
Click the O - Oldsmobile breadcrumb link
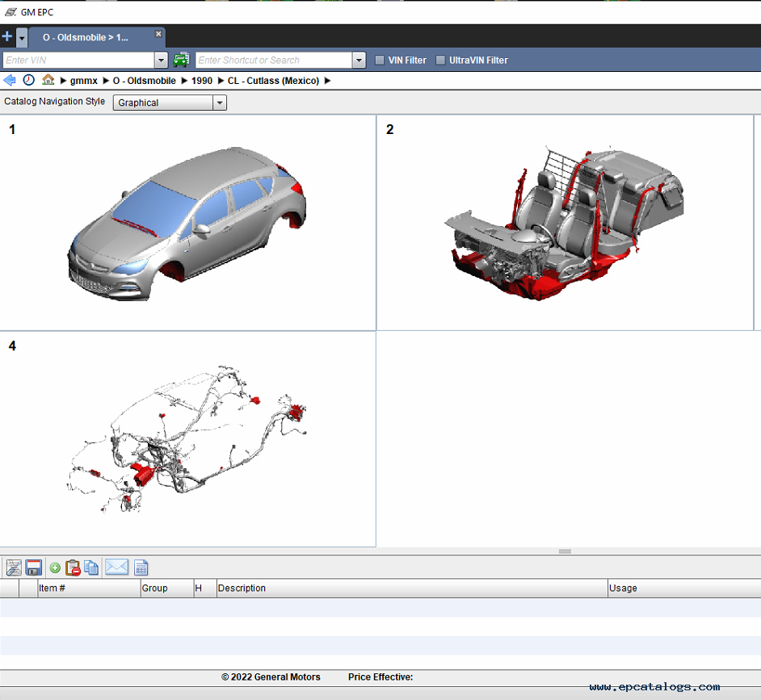(x=144, y=81)
